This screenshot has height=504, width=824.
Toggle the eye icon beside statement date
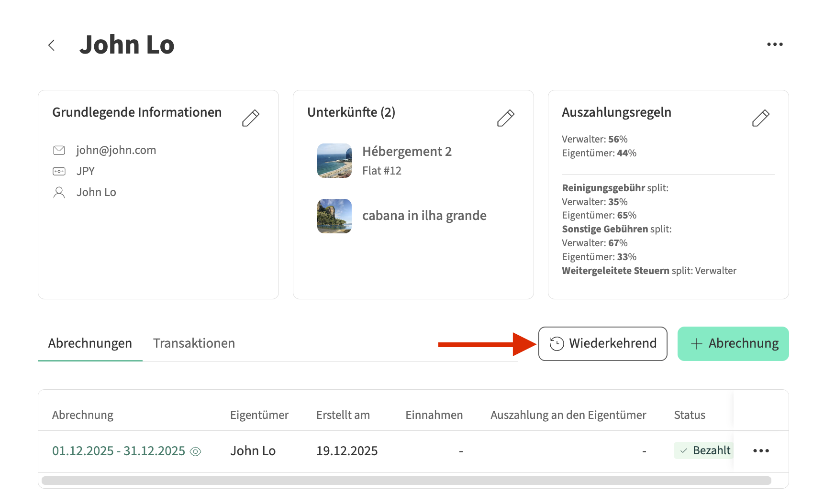coord(196,451)
